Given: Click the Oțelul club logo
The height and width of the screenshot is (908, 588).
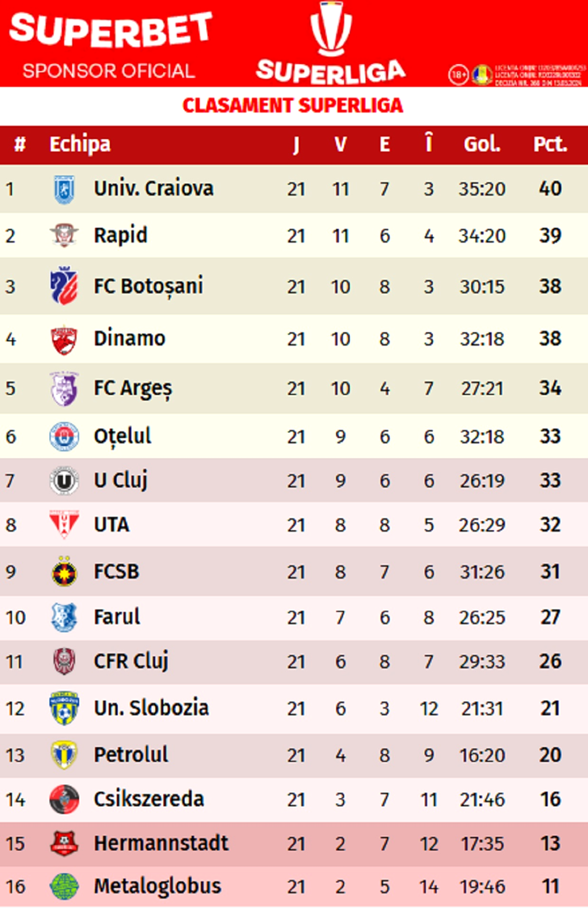Looking at the screenshot, I should [x=64, y=437].
